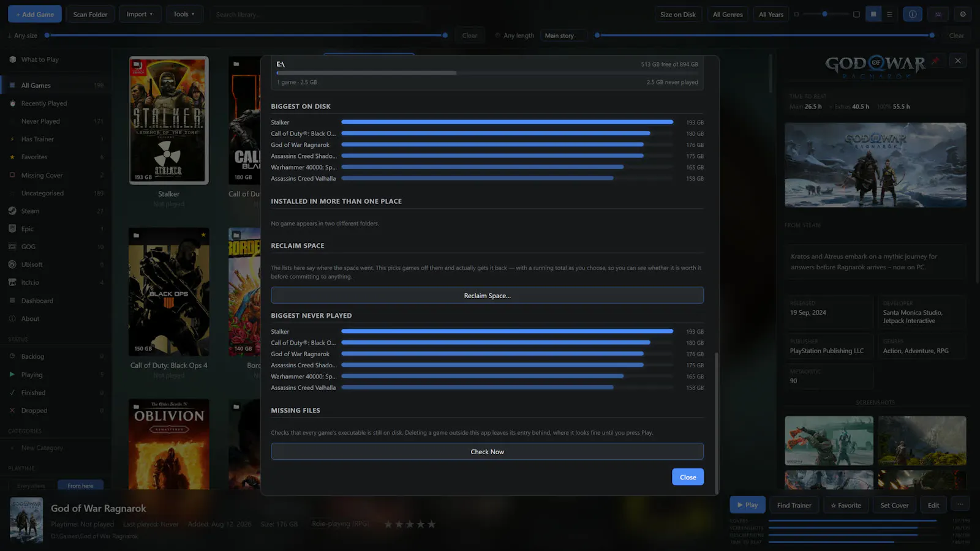Clear the size filter
This screenshot has height=551, width=980.
470,36
